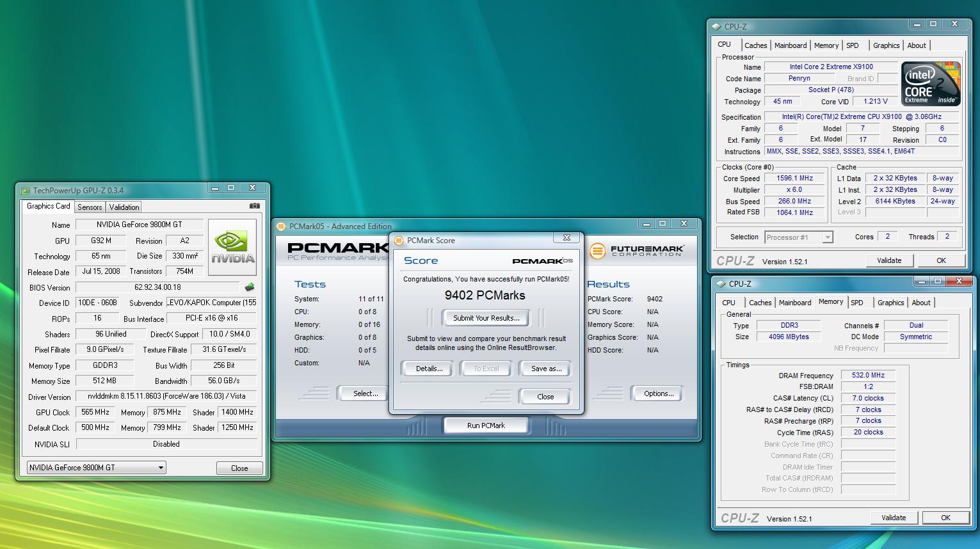Click the NVIDIA logo in GPU-Z
This screenshot has width=980, height=549.
pos(232,248)
